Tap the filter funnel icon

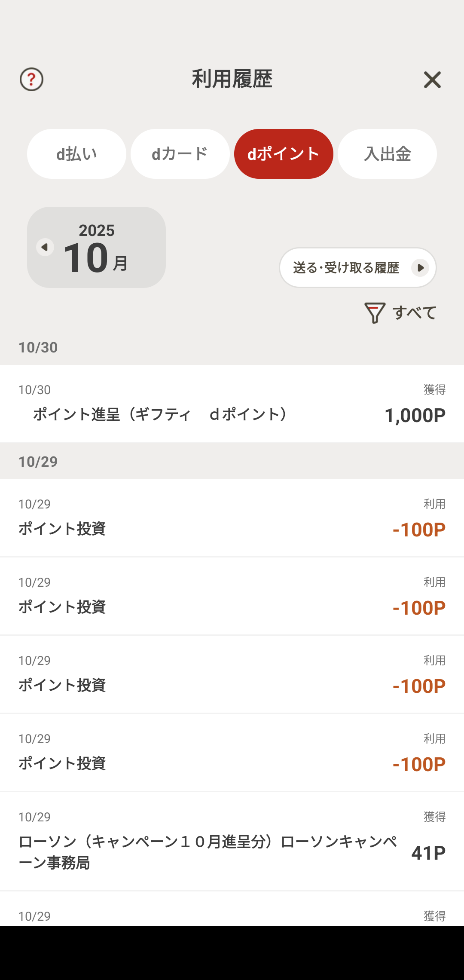375,312
